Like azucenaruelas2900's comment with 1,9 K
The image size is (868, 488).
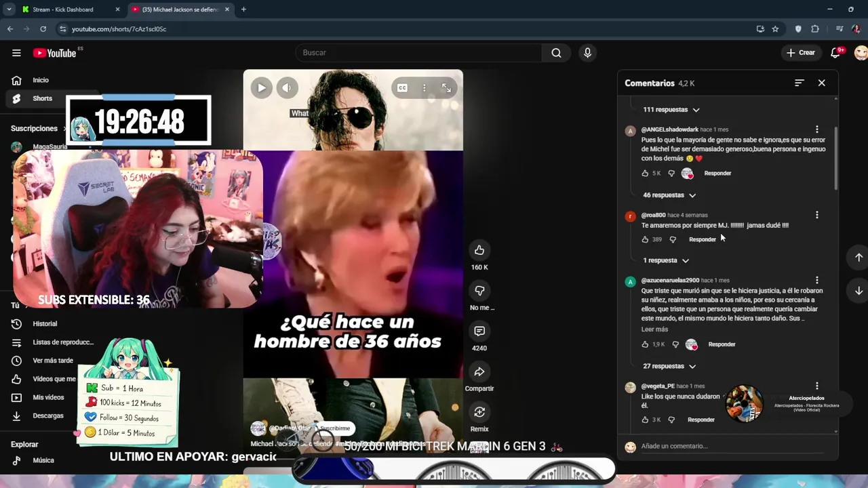click(x=645, y=344)
